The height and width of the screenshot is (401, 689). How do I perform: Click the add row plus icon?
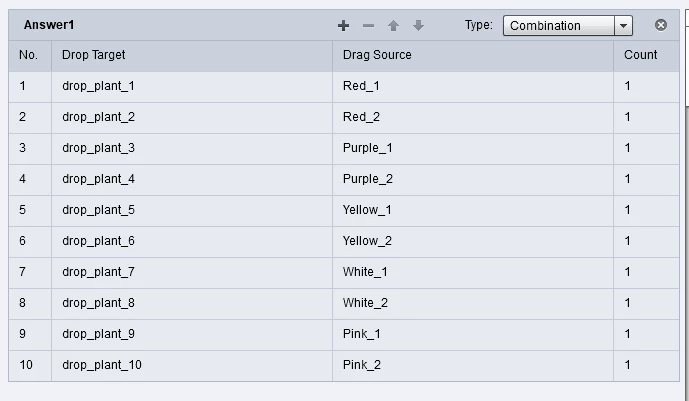(x=343, y=26)
